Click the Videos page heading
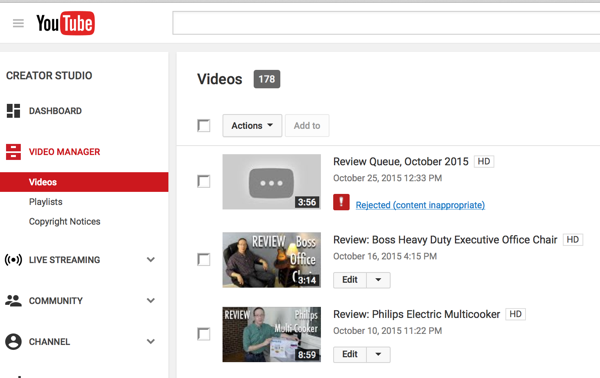Image resolution: width=600 pixels, height=378 pixels. [x=220, y=79]
